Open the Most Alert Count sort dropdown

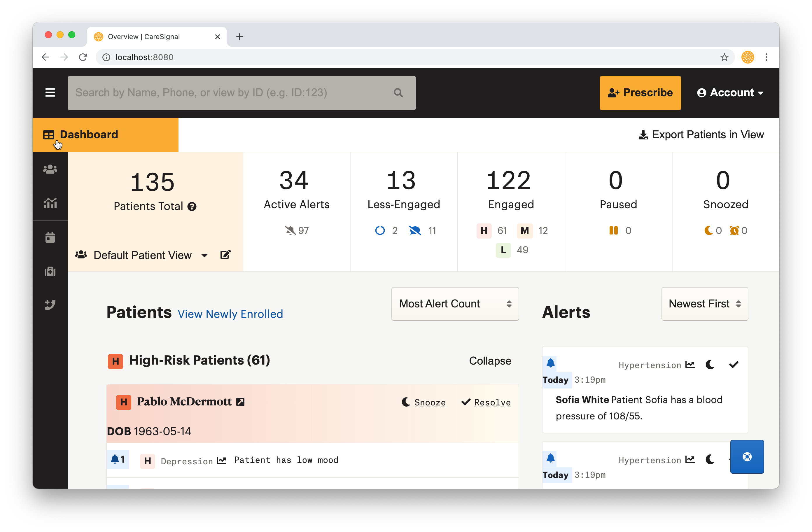(455, 304)
